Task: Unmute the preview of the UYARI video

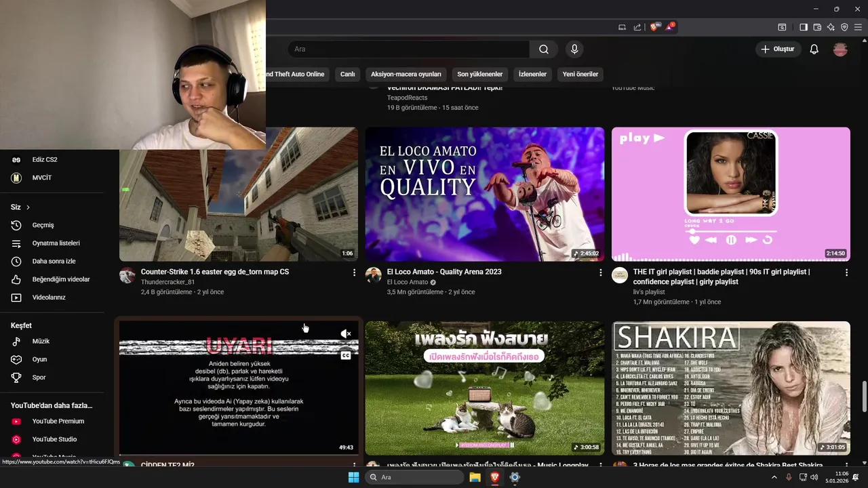Action: coord(346,333)
